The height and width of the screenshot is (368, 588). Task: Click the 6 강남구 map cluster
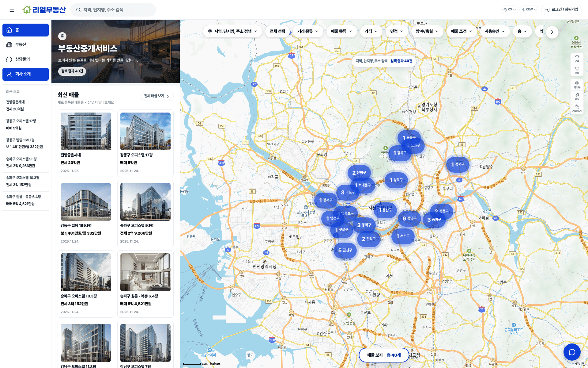pos(409,218)
